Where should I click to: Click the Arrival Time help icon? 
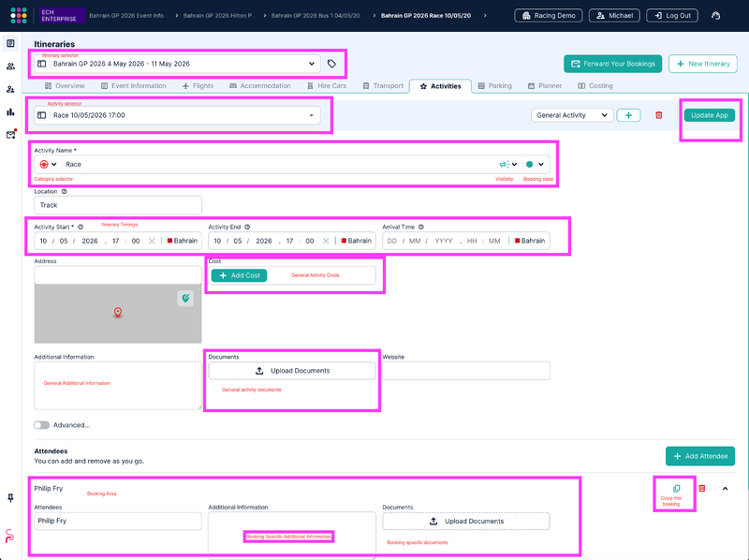click(x=420, y=227)
